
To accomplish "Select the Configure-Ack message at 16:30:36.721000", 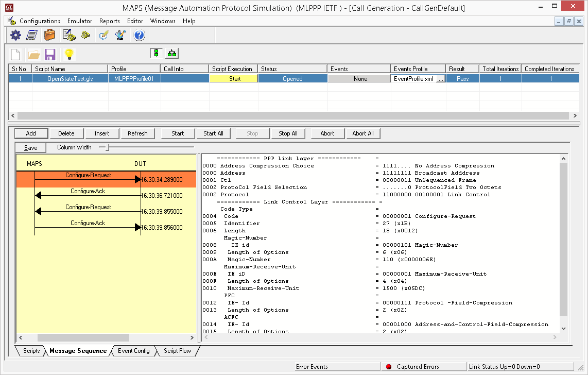I will tap(106, 195).
